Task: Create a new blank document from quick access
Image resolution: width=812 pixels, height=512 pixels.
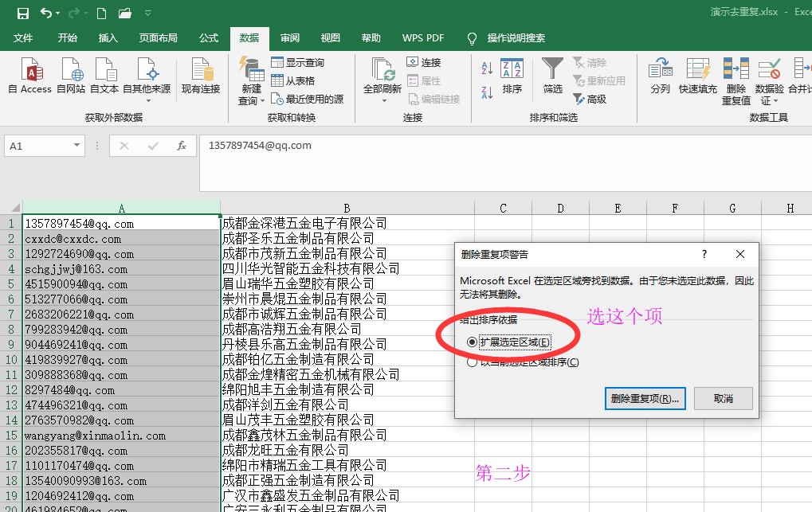Action: pos(101,13)
